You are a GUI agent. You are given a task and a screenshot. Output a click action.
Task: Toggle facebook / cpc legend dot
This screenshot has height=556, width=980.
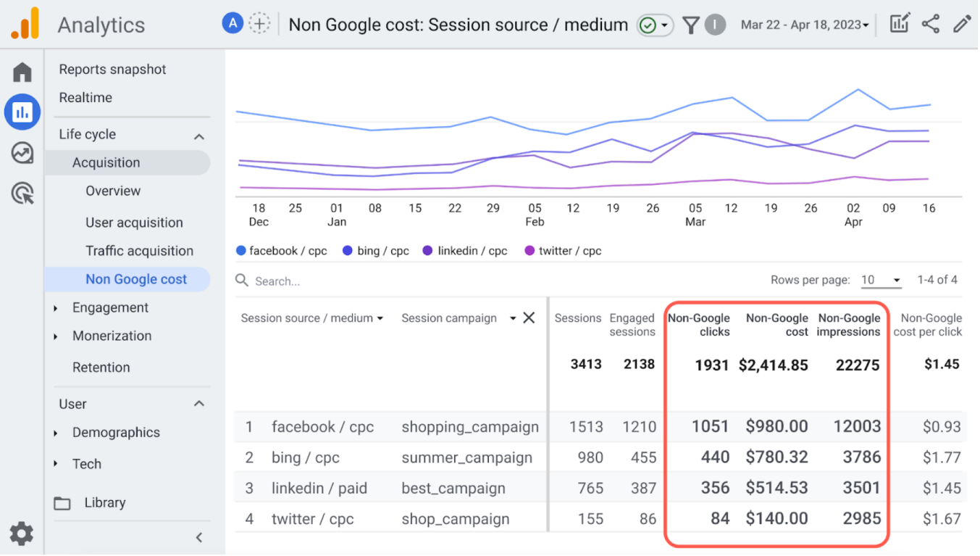pos(241,251)
